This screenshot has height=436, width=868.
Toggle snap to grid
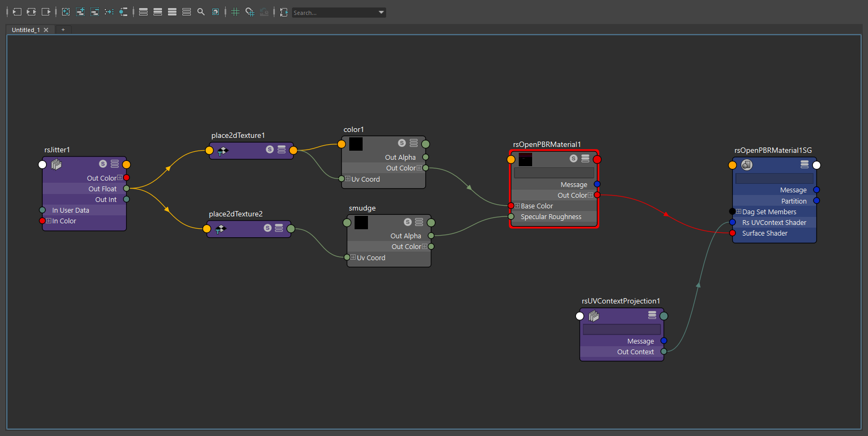click(250, 12)
